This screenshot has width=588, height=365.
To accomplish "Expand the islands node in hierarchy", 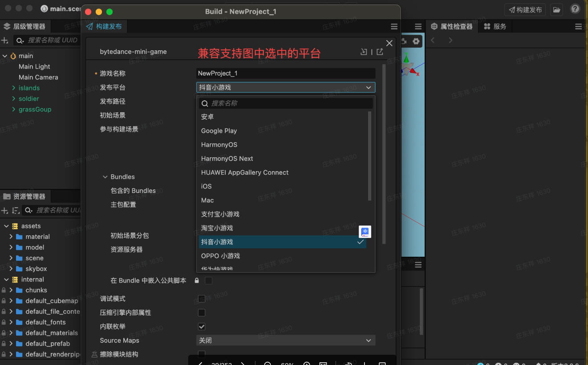I will click(13, 88).
